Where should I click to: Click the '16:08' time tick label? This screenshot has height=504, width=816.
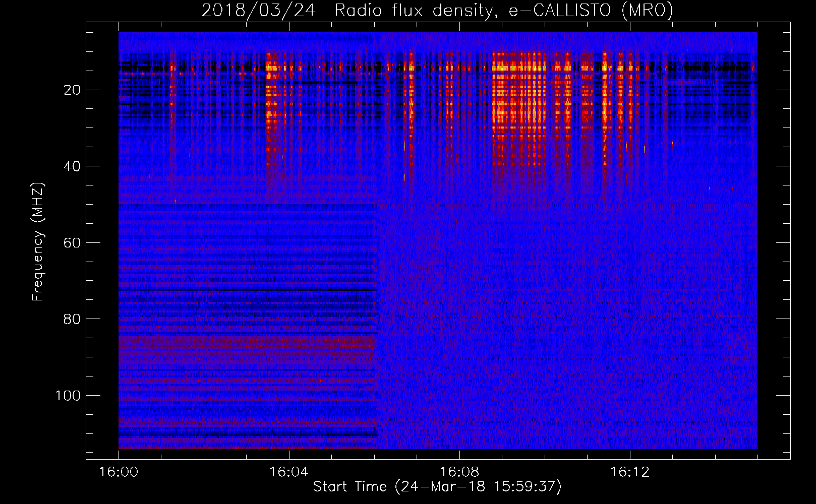[x=459, y=472]
